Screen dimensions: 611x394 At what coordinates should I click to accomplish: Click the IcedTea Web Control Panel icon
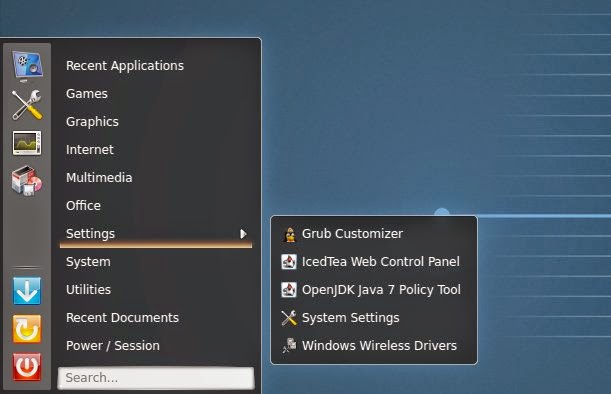(x=289, y=262)
